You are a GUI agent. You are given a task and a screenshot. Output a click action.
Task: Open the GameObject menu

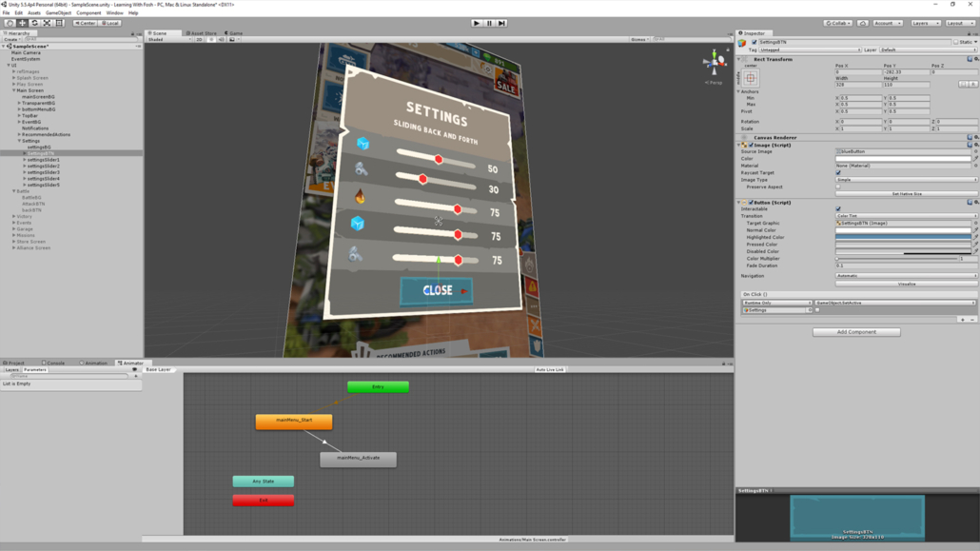pyautogui.click(x=58, y=12)
